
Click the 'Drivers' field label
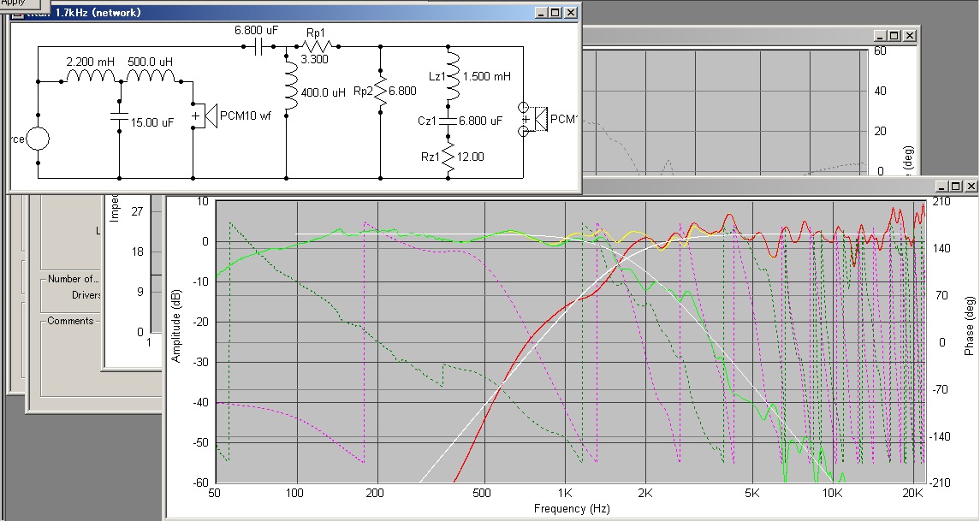tap(86, 295)
